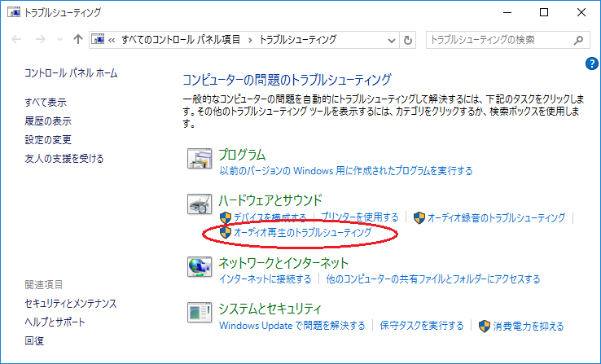
Task: Open コントロール パネル ホーム link
Action: [x=71, y=73]
